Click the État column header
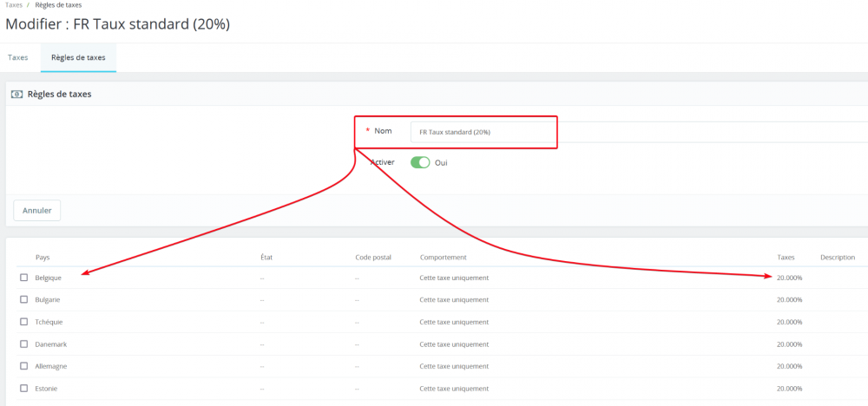The image size is (868, 406). click(266, 258)
